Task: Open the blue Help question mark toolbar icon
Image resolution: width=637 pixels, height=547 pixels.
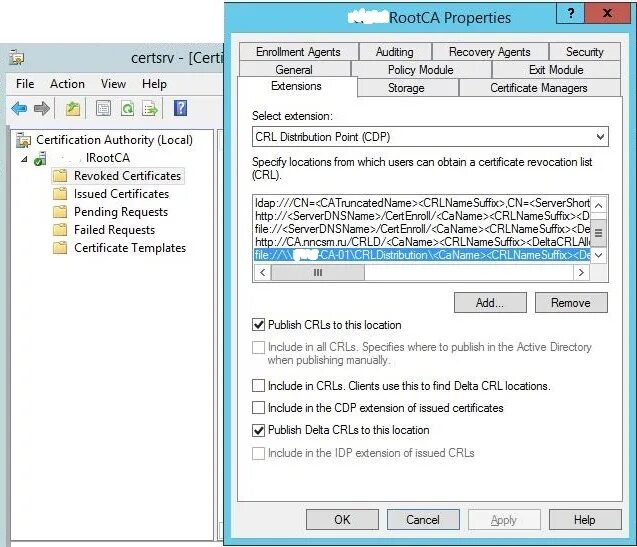Action: 180,109
